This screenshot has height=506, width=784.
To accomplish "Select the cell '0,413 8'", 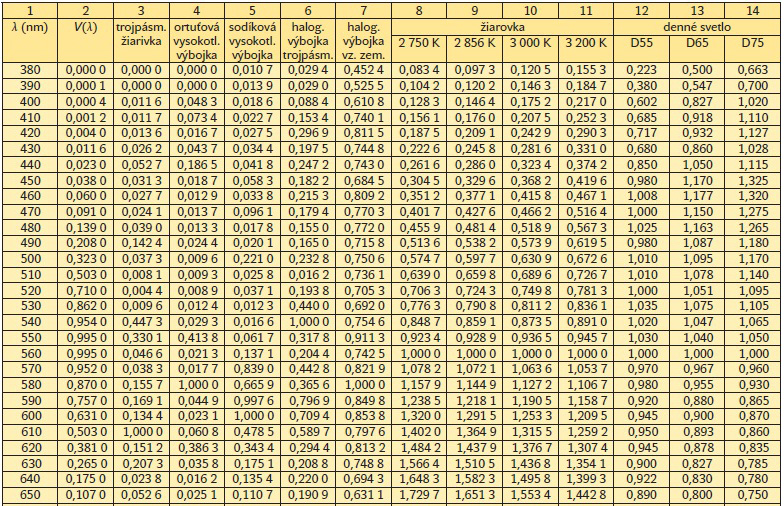I will [x=196, y=338].
